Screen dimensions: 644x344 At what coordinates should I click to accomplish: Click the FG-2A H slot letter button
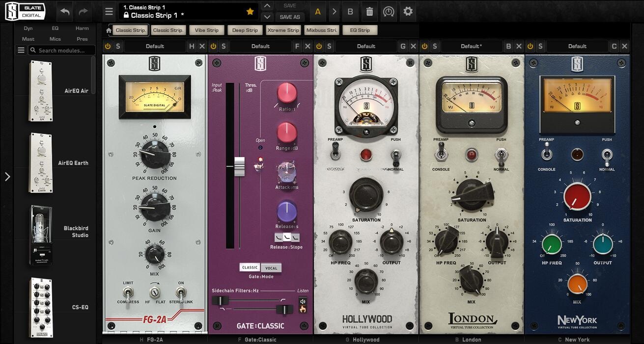point(192,46)
